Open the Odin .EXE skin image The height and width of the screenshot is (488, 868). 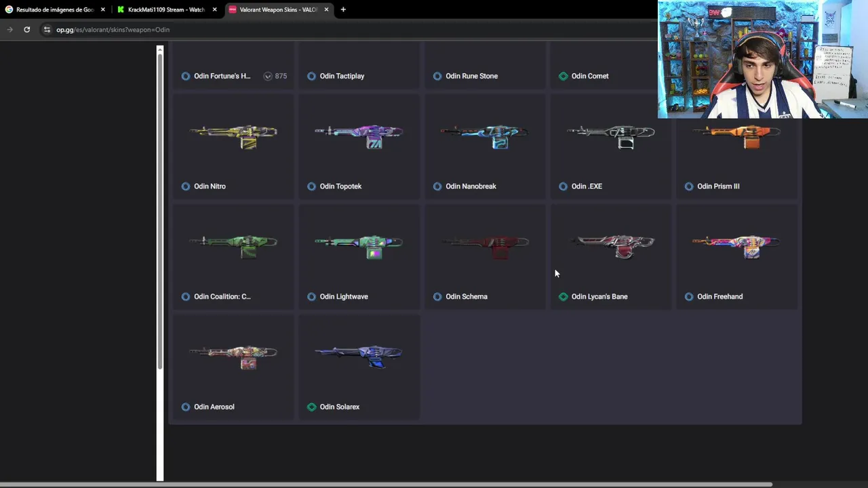[611, 136]
